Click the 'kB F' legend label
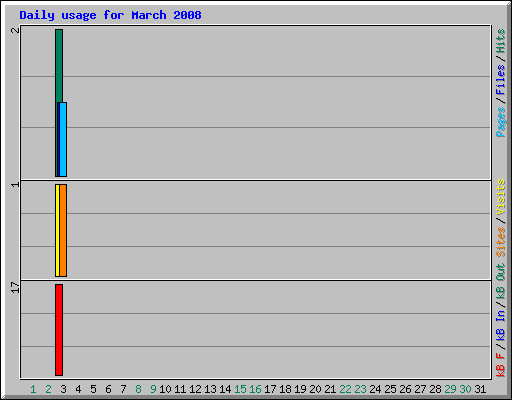Image resolution: width=512 pixels, height=400 pixels. coord(501,365)
